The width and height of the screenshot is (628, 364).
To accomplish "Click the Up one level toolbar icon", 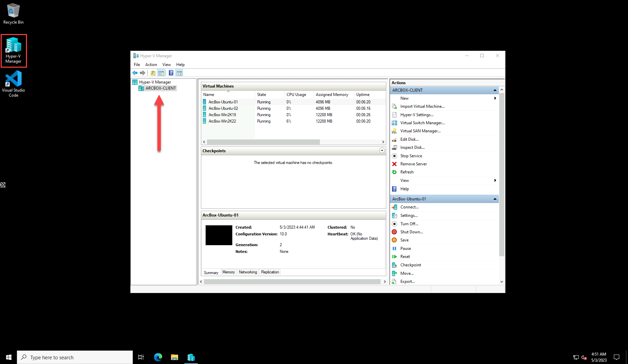I will click(x=153, y=73).
